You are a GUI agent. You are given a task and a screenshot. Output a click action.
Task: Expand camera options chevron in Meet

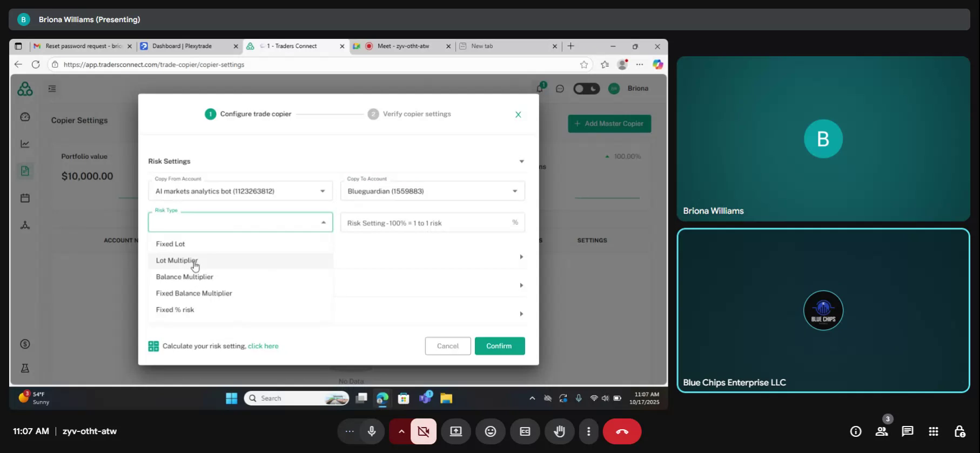pyautogui.click(x=401, y=431)
